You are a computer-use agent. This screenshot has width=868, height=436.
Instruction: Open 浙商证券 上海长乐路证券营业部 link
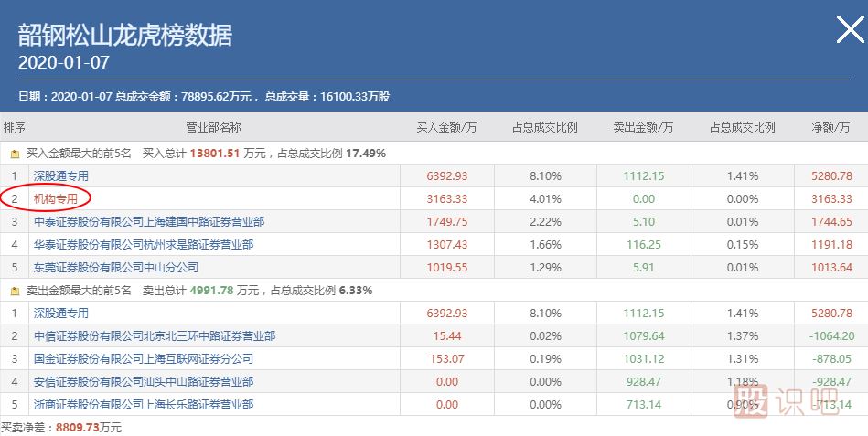tap(143, 404)
